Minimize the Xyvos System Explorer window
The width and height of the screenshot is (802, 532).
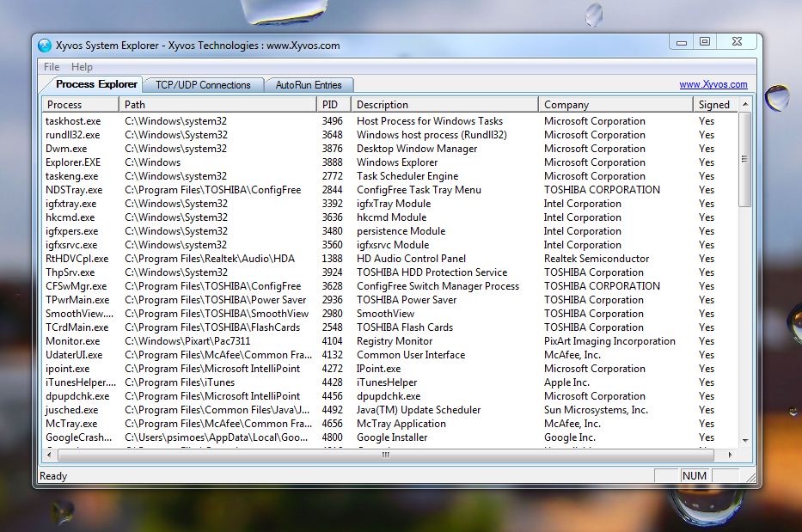pos(682,43)
